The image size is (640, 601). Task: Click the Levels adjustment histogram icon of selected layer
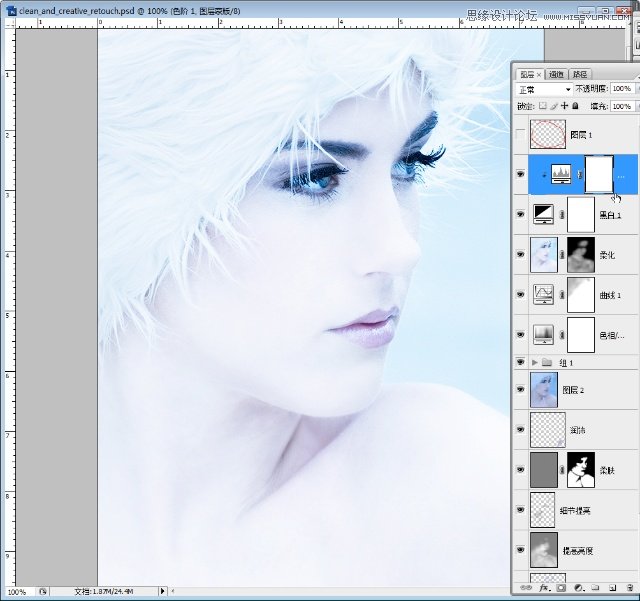pos(561,174)
